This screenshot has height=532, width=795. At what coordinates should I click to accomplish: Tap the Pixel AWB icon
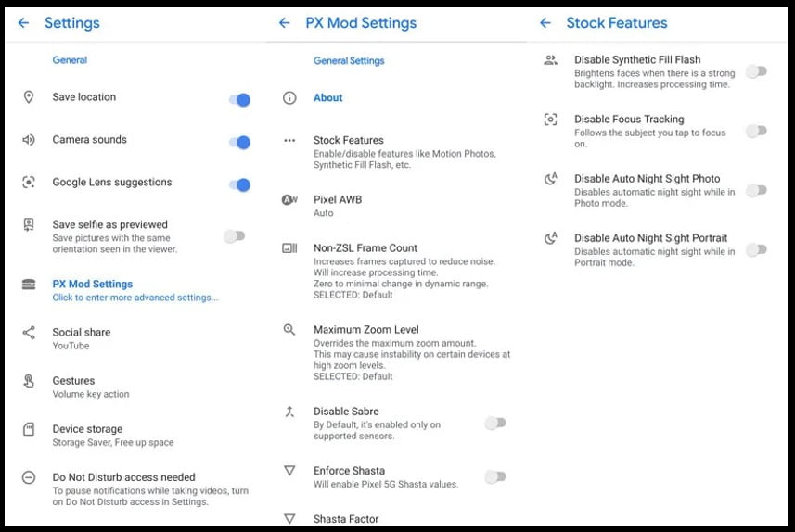289,199
